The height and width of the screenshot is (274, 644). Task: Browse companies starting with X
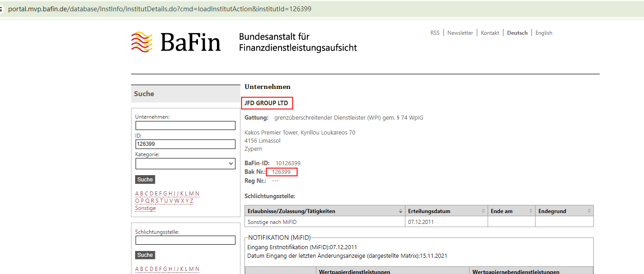(x=182, y=201)
